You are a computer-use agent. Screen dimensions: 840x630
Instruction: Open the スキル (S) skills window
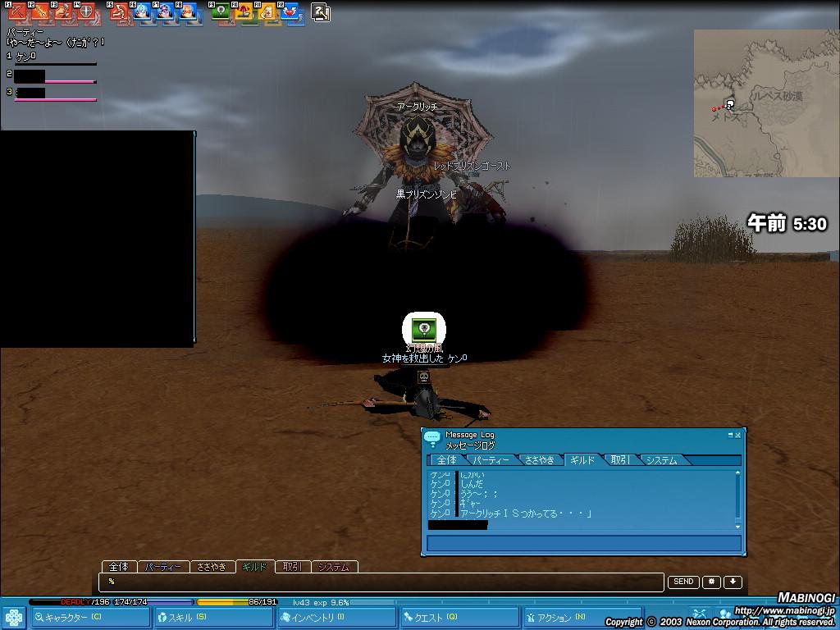[x=214, y=617]
